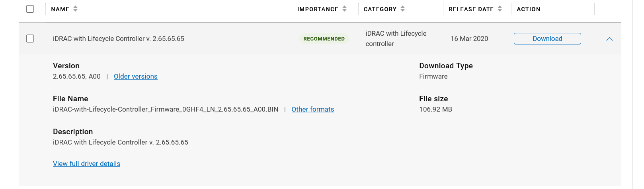Image resolution: width=644 pixels, height=189 pixels.
Task: Click the firmware file name text
Action: [x=166, y=109]
